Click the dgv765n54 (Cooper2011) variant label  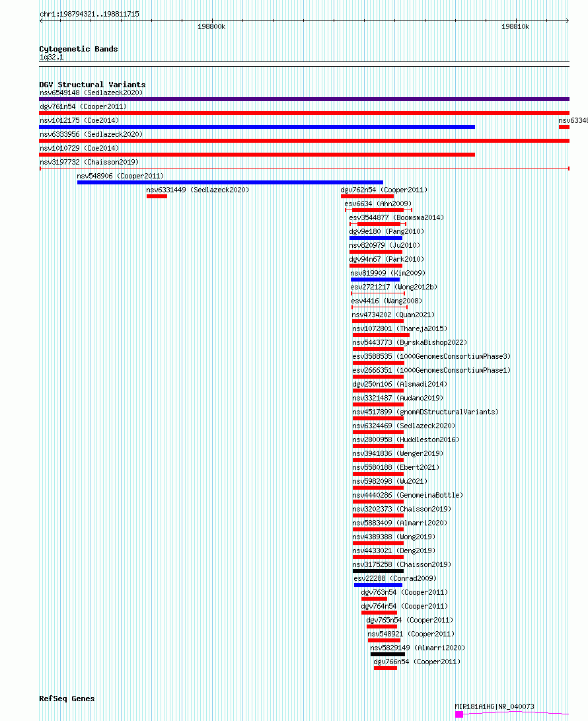[410, 620]
